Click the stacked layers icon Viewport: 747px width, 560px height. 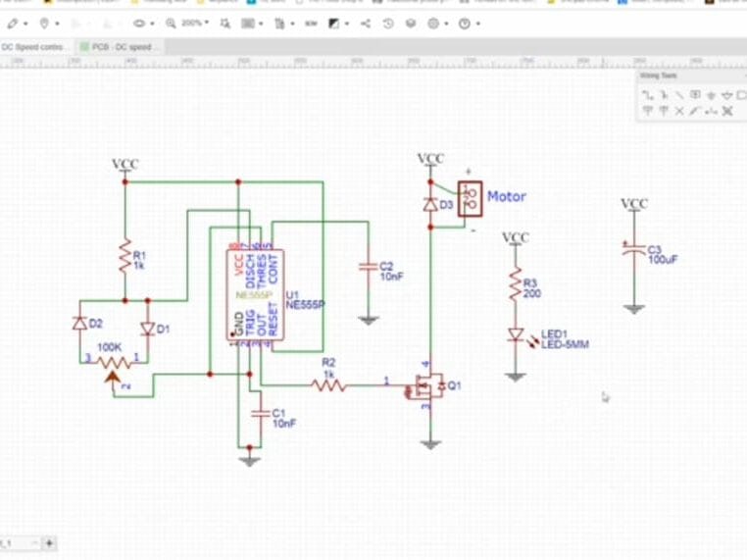tap(411, 24)
